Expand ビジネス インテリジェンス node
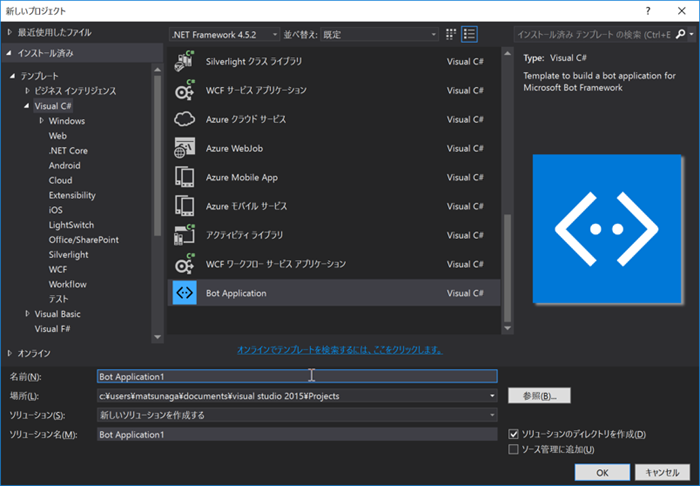This screenshot has width=700, height=486. [27, 91]
